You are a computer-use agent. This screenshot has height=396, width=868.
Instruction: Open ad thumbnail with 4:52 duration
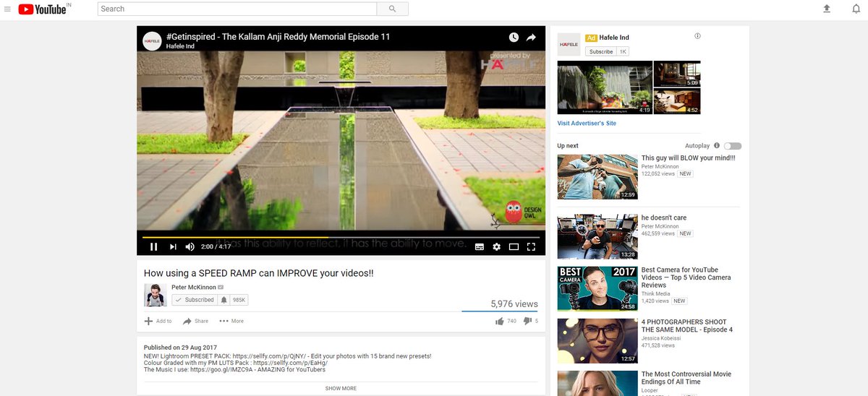tap(677, 101)
